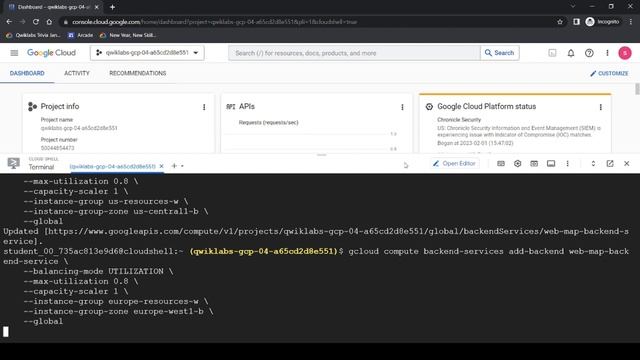Click the panel resize handle above terminal
Image resolution: width=640 pixels, height=360 pixels.
(322, 155)
